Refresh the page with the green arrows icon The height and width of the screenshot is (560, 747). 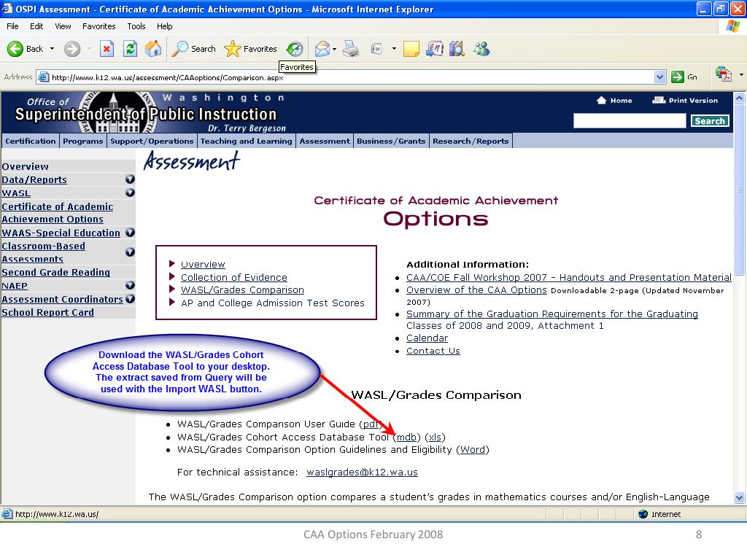pos(130,49)
